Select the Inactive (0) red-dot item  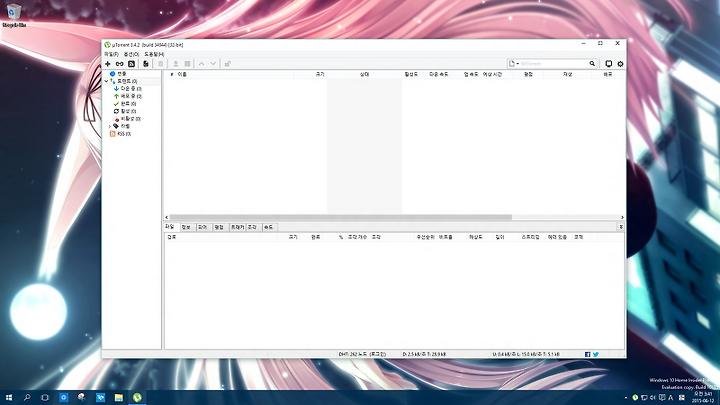pos(127,119)
